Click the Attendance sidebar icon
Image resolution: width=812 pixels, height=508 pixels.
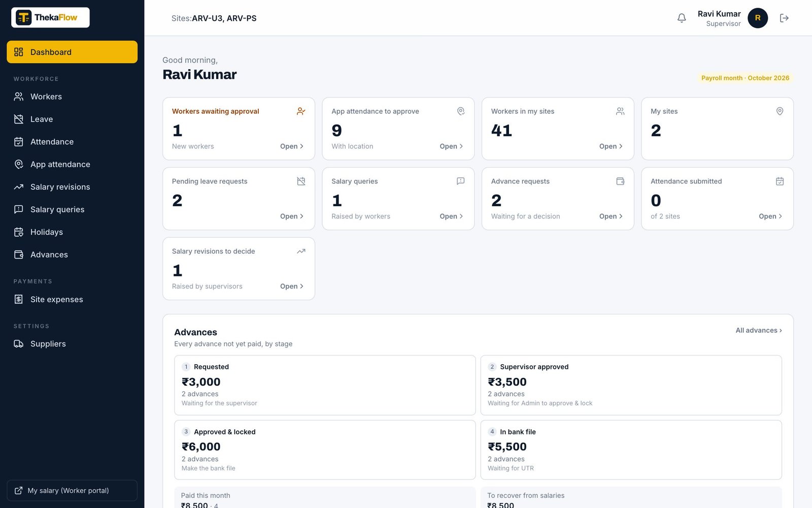coord(19,142)
